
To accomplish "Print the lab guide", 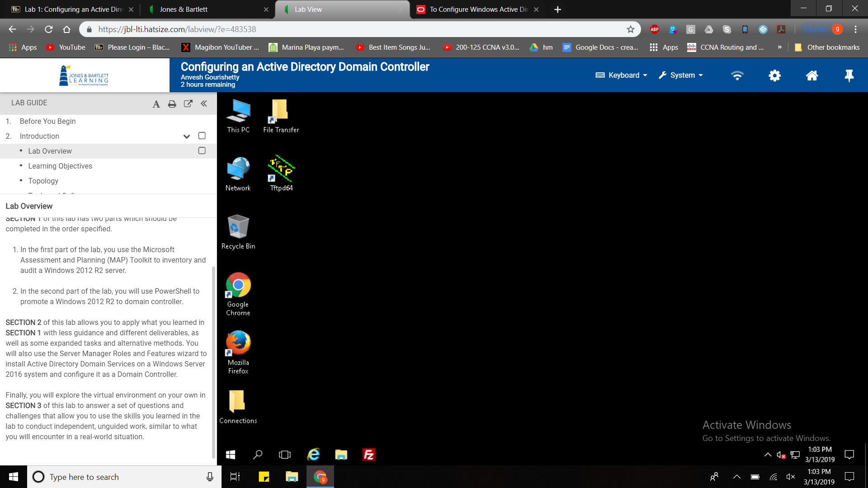I will click(x=172, y=104).
